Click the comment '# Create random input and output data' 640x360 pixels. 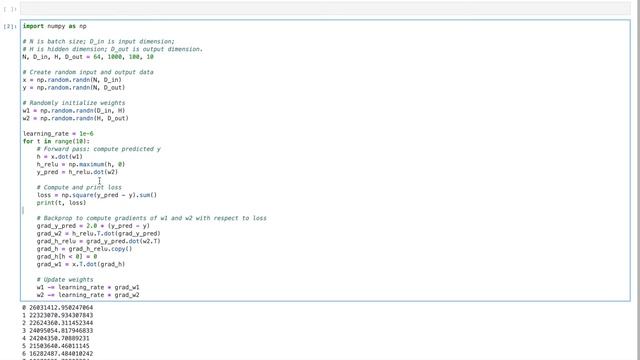[x=88, y=72]
